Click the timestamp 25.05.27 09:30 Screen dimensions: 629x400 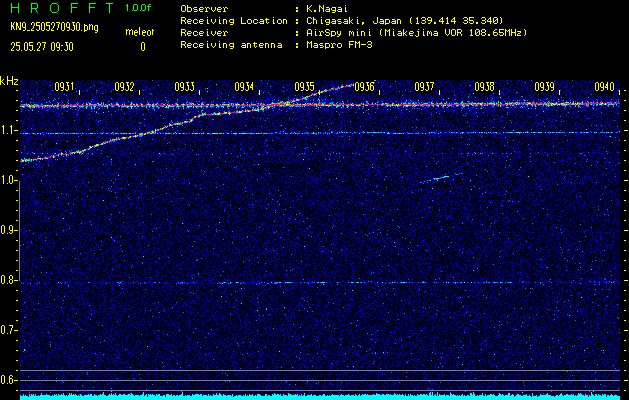click(42, 47)
